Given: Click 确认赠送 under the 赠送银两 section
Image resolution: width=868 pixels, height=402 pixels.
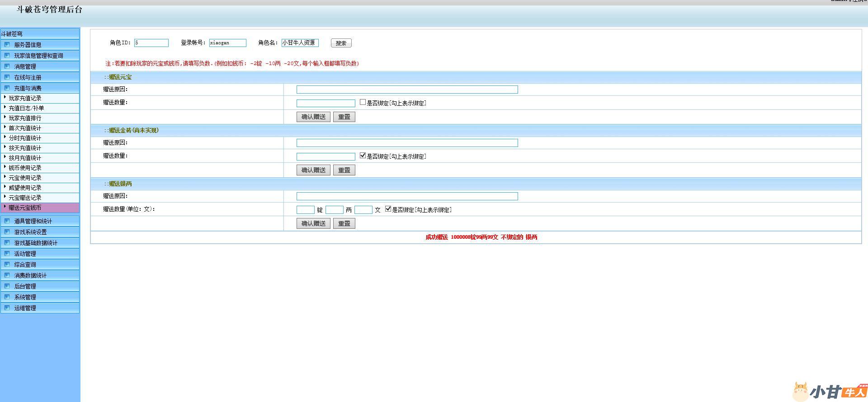Looking at the screenshot, I should pos(313,223).
